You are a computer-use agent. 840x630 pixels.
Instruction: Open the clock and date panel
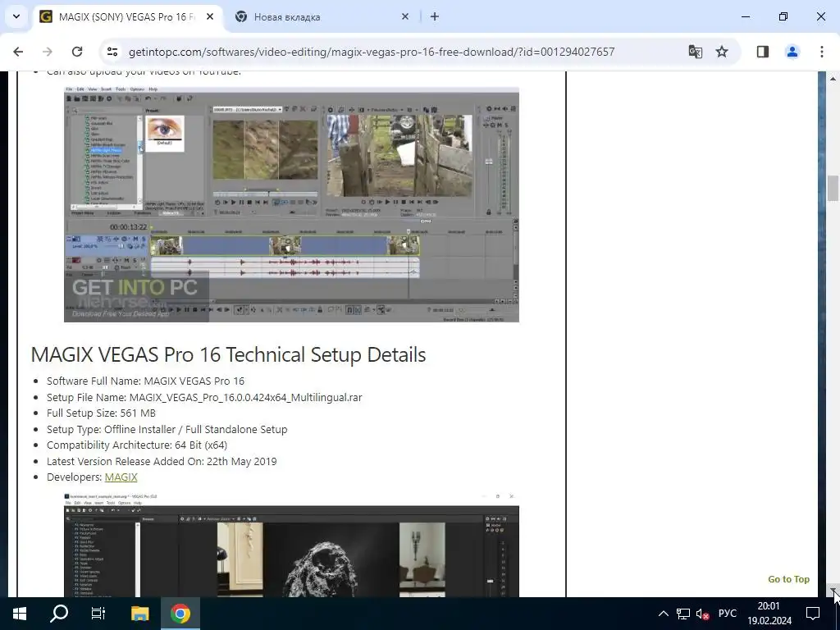click(769, 614)
